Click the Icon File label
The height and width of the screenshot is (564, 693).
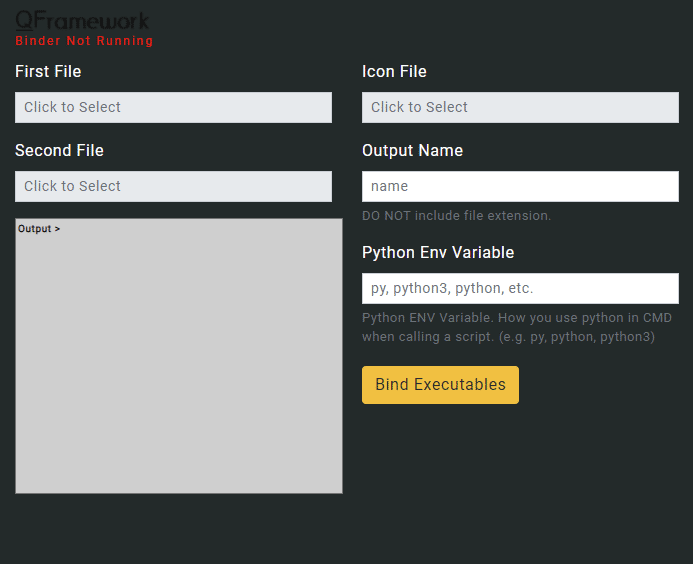click(394, 71)
